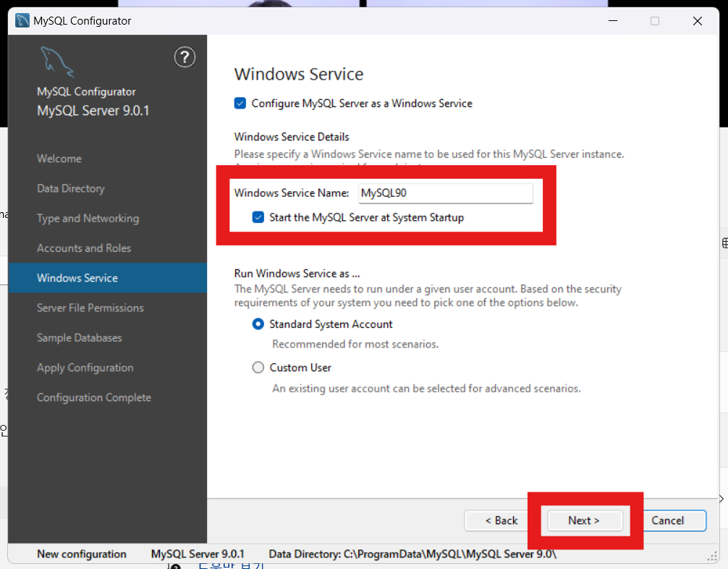Toggle Configure MySQL Server as a Windows Service
Screen dimensions: 728x569
240,103
